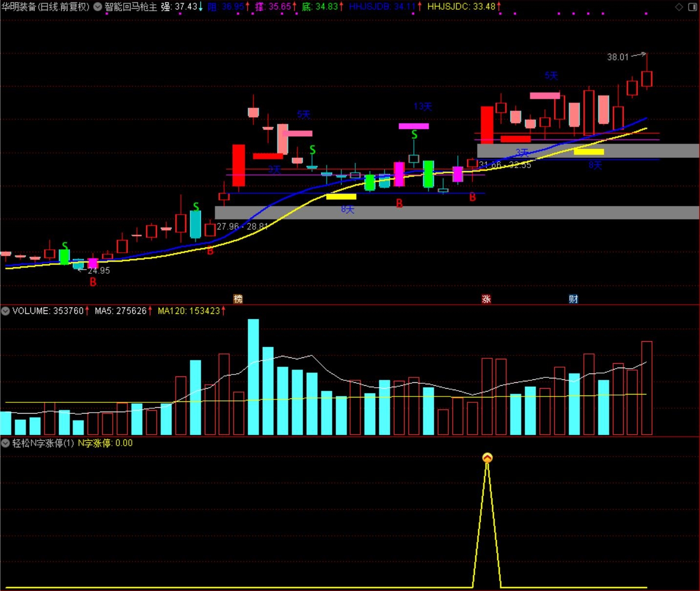This screenshot has height=591, width=700.
Task: Click the B buy marker below the 24.95 low
Action: tap(93, 282)
